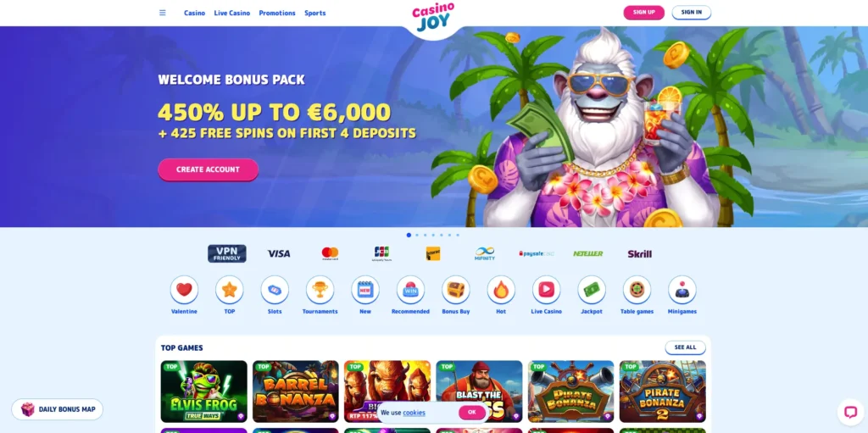Open the TOP star category icon
This screenshot has width=868, height=433.
(x=229, y=290)
